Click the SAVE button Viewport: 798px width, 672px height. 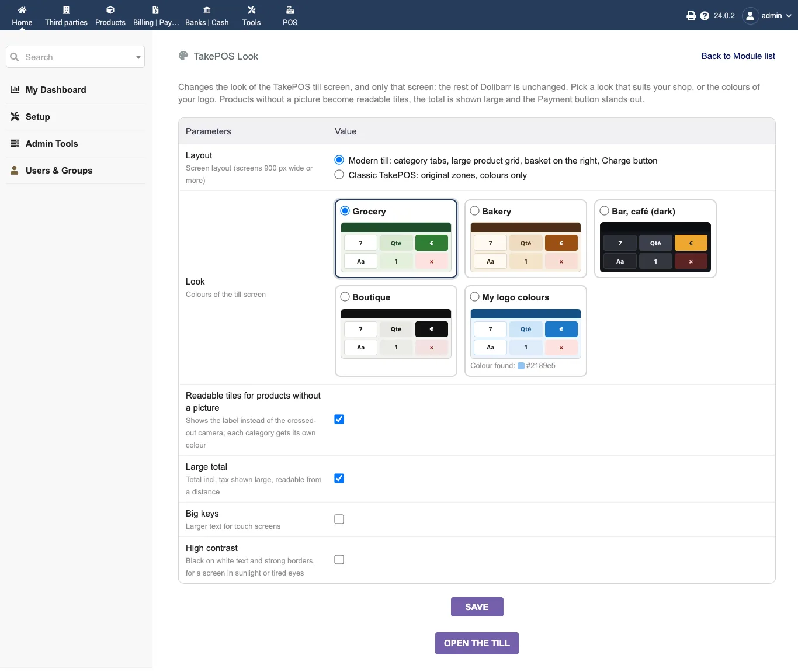(x=477, y=607)
